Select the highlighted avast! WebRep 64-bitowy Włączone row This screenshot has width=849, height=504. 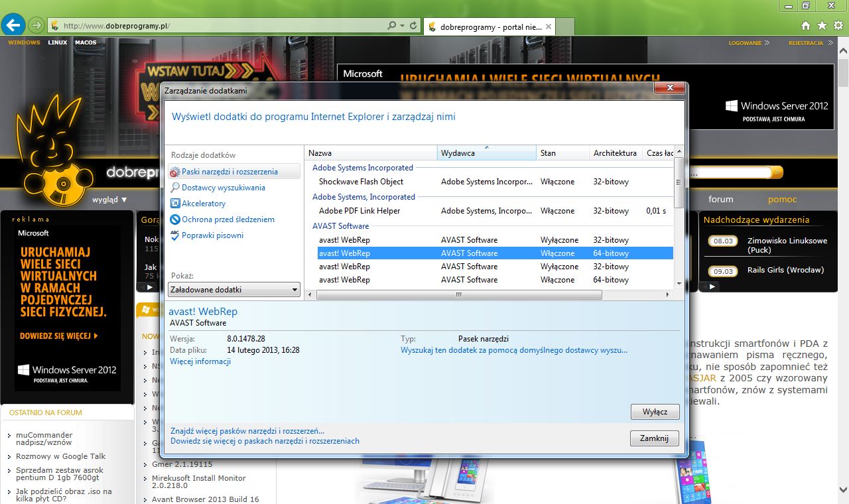(x=495, y=253)
